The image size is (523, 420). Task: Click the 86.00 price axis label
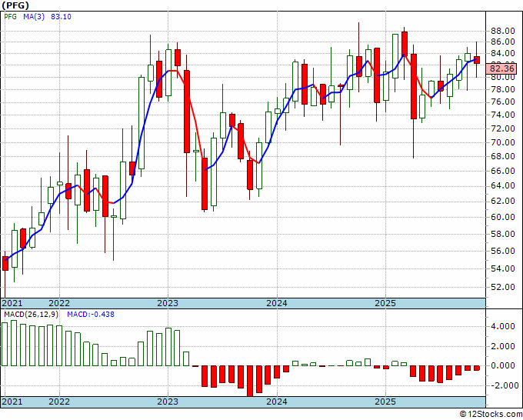point(503,42)
